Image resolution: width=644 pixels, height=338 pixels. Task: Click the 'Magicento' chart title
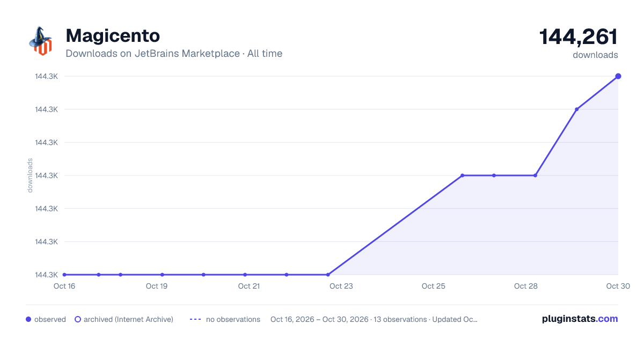coord(113,35)
